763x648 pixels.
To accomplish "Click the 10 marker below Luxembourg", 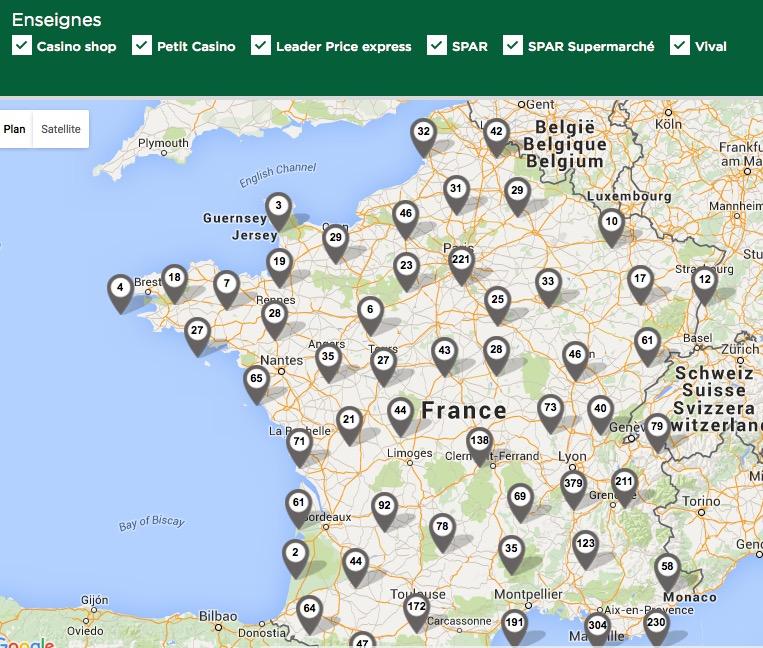I will (x=612, y=228).
